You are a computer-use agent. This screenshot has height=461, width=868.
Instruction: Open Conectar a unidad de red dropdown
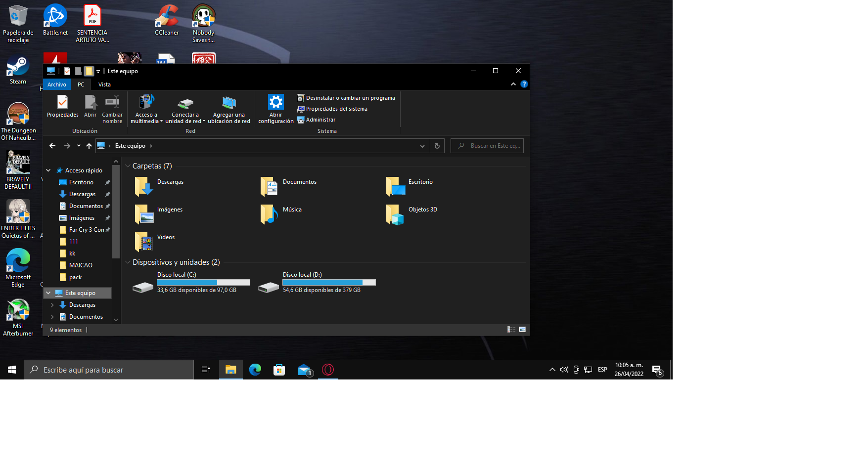tap(185, 109)
